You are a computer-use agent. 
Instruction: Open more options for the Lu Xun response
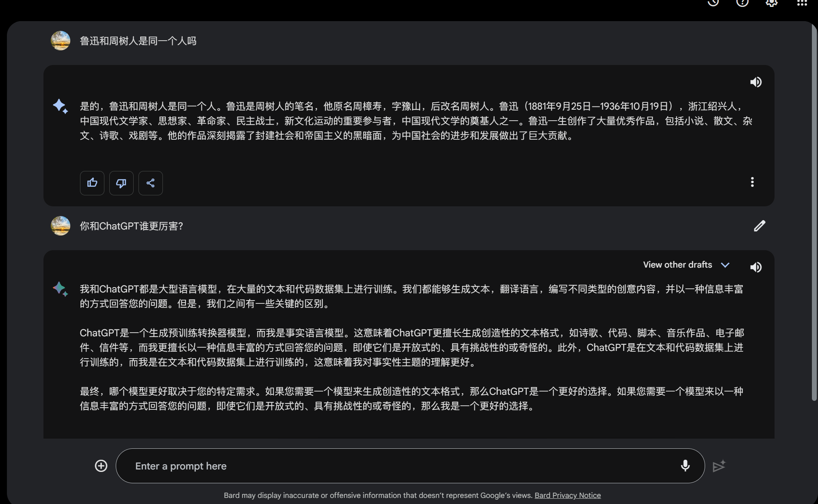click(752, 182)
